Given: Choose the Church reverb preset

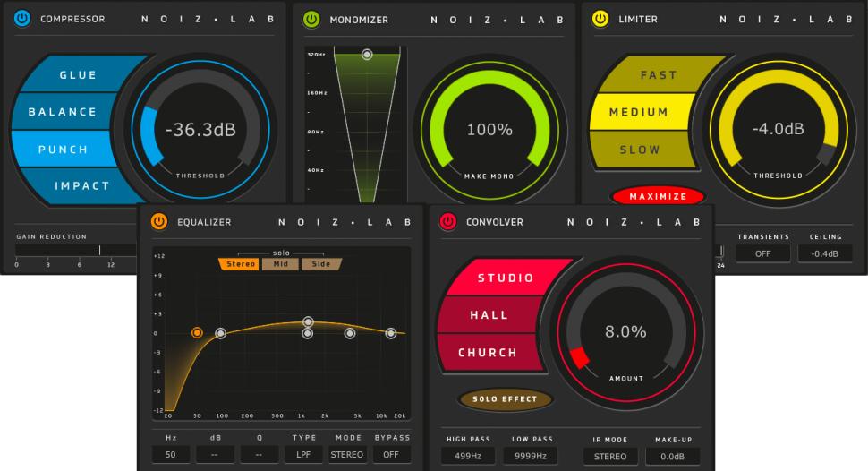Looking at the screenshot, I should point(488,353).
